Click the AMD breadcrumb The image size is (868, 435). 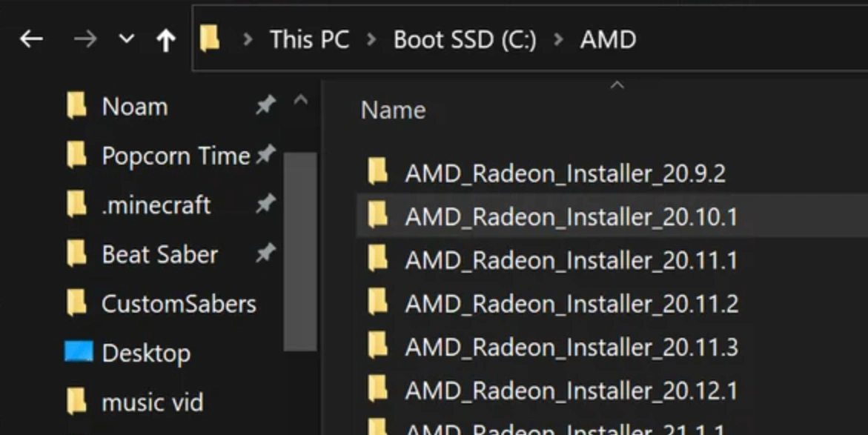(608, 39)
